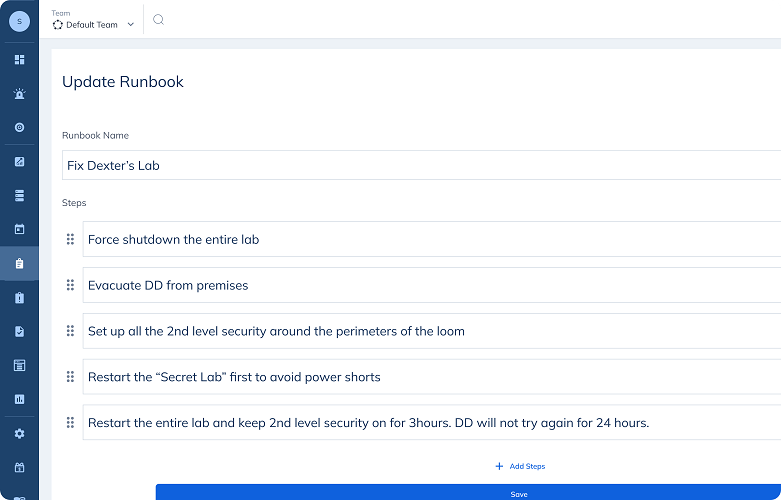The height and width of the screenshot is (500, 781).
Task: Click the user avatar labeled S
Action: (x=19, y=21)
